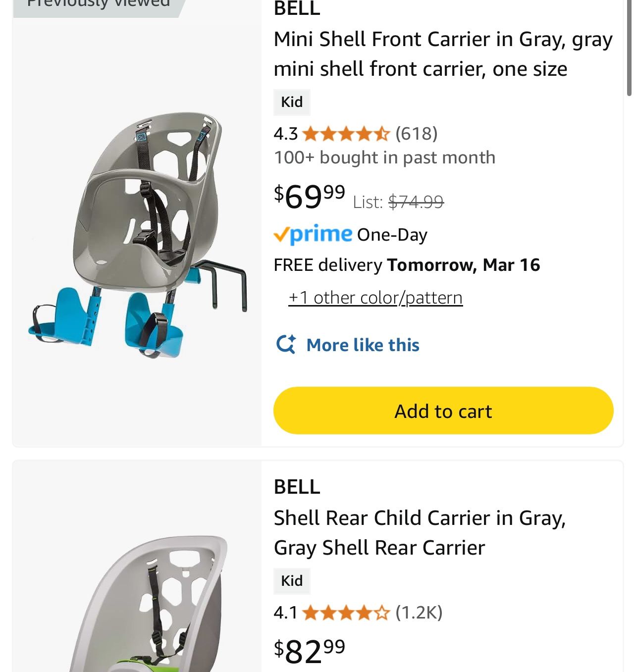This screenshot has height=672, width=636.
Task: Open the Mini Shell Front Carrier title
Action: pyautogui.click(x=443, y=54)
